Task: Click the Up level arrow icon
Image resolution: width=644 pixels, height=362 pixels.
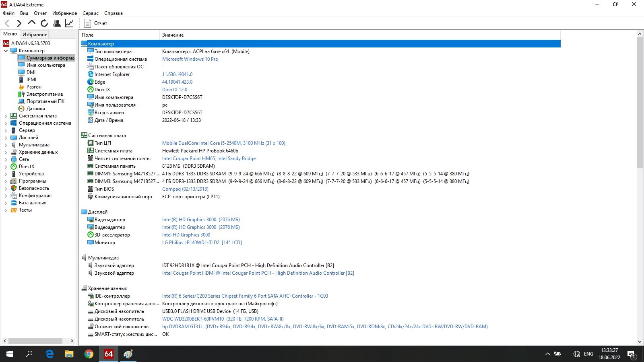Action: tap(32, 23)
